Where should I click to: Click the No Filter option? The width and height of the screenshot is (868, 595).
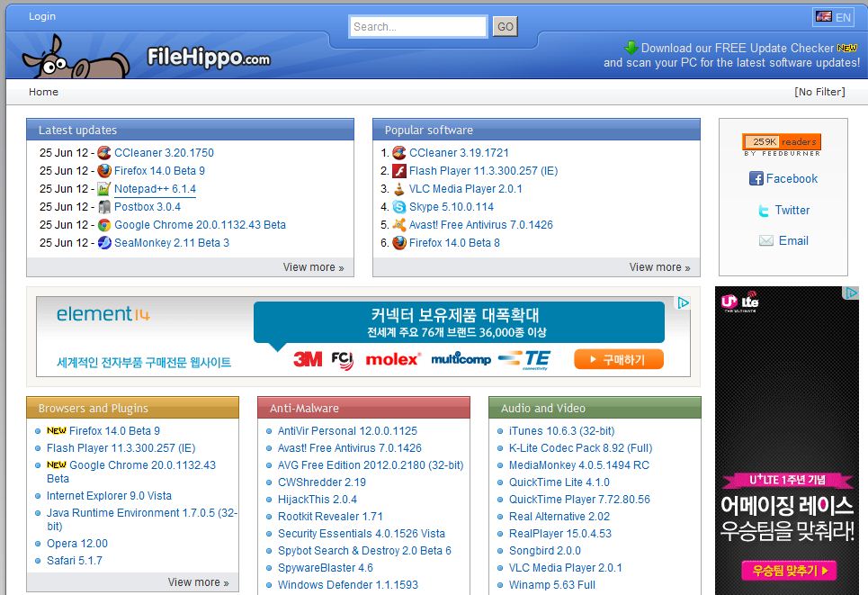819,92
